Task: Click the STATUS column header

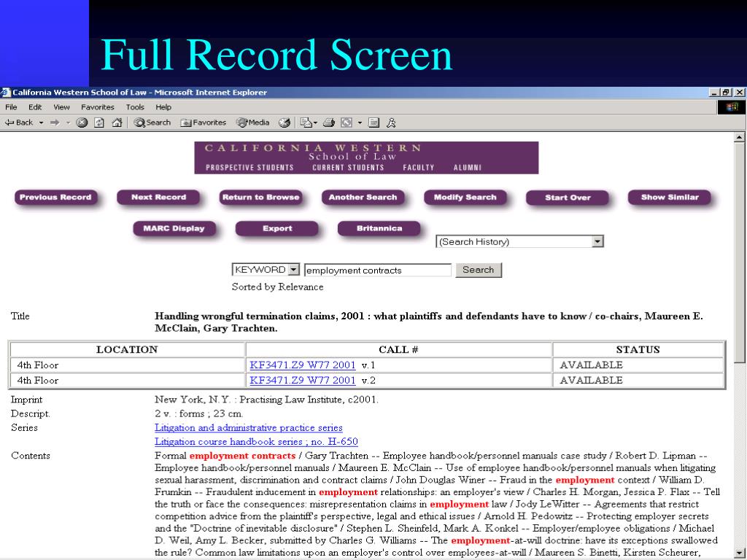Action: [x=638, y=349]
